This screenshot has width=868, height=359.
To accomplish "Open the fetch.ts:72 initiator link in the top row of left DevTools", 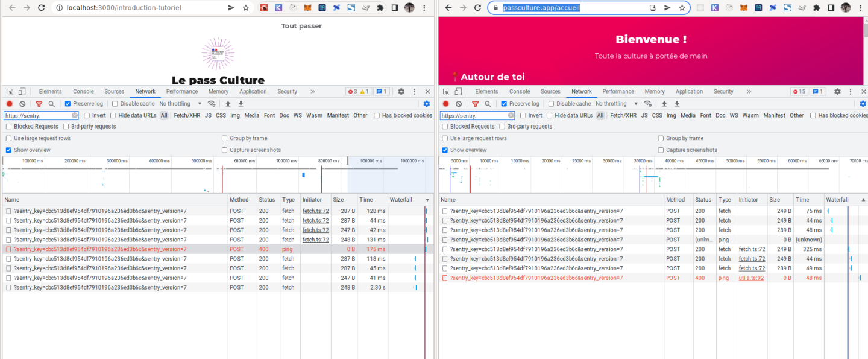I will [316, 211].
